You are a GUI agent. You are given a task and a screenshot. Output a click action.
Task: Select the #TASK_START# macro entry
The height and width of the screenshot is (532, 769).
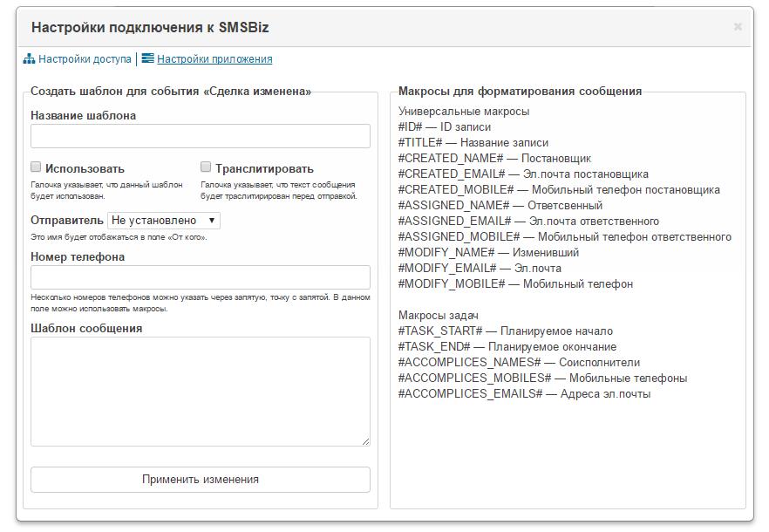pos(505,331)
